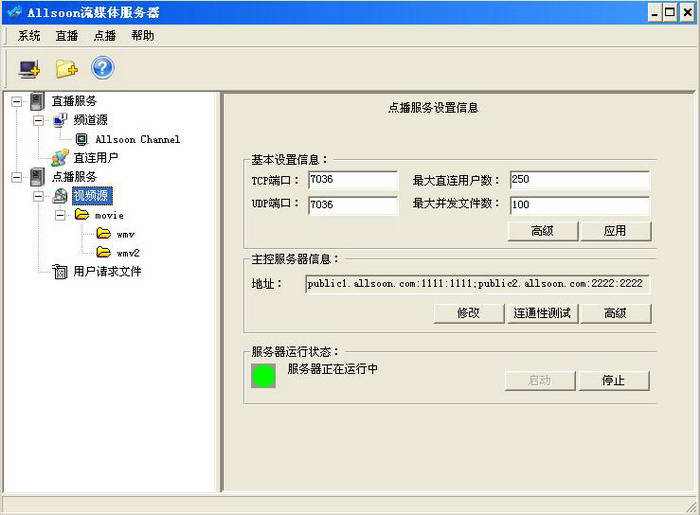Minimize the Allsoon window

click(x=654, y=12)
